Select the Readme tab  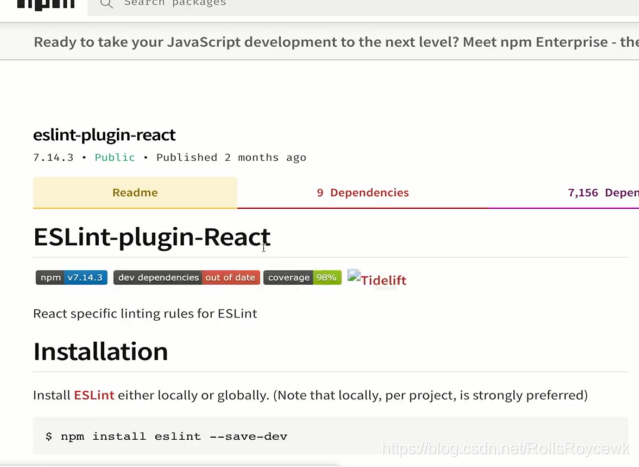click(135, 193)
